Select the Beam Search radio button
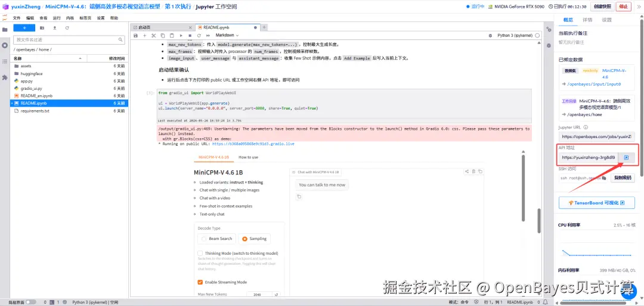 click(x=217, y=239)
